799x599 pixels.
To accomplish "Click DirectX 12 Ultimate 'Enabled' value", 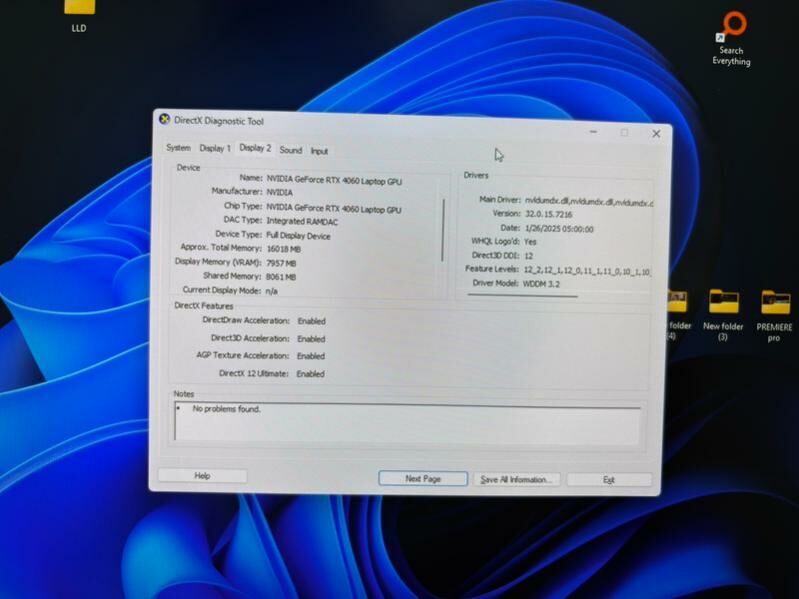I will coord(310,374).
